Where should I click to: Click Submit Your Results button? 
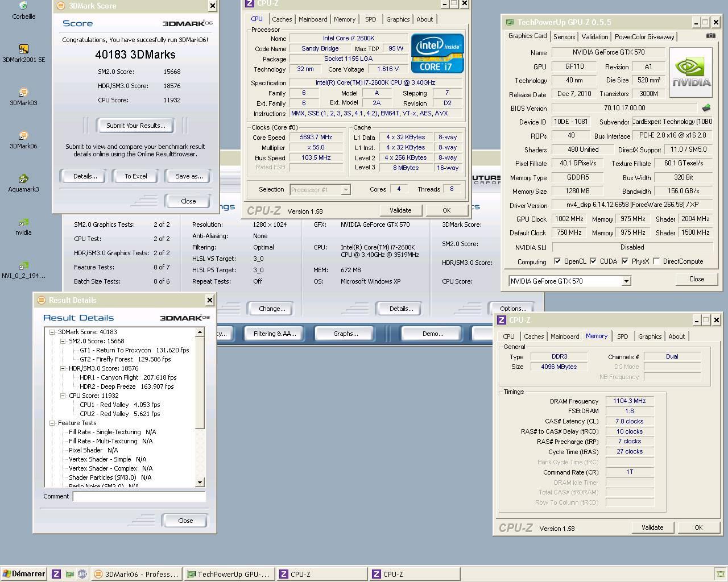click(x=136, y=126)
